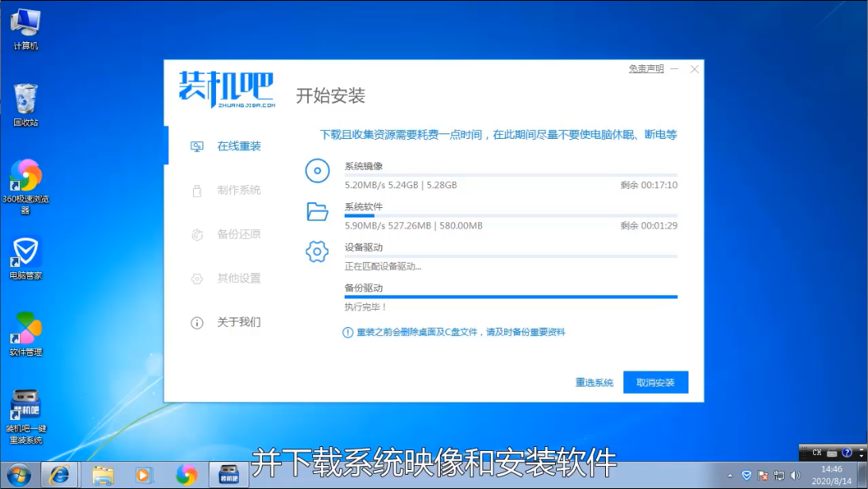Select the 在线重装 monitor icon in sidebar
Screen dimensions: 868x489
[x=198, y=146]
